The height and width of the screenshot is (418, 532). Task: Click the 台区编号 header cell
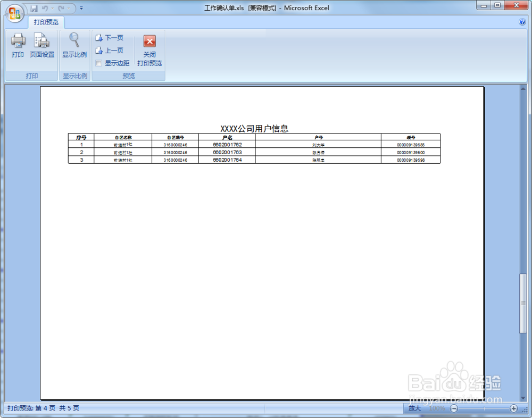point(176,137)
